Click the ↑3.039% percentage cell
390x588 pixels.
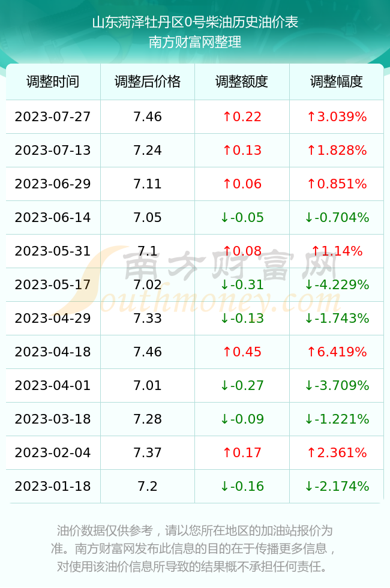coord(337,116)
